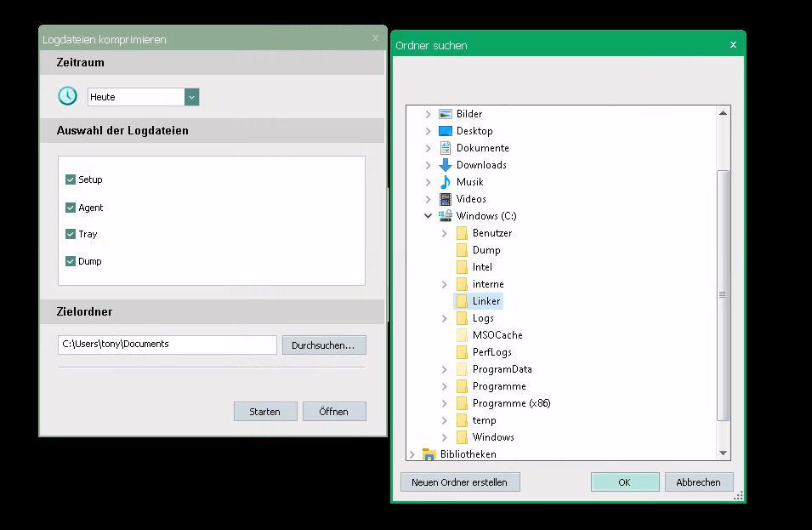
Task: Expand the Musik tree node
Action: [429, 182]
